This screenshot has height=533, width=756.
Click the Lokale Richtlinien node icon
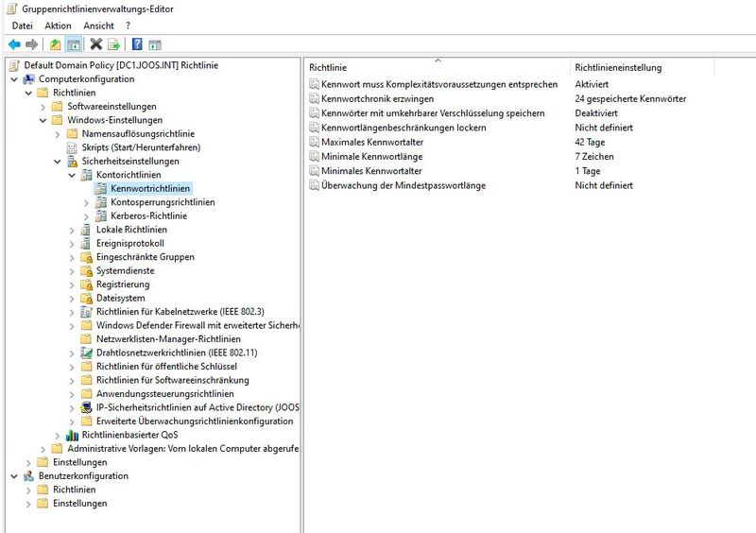[86, 230]
